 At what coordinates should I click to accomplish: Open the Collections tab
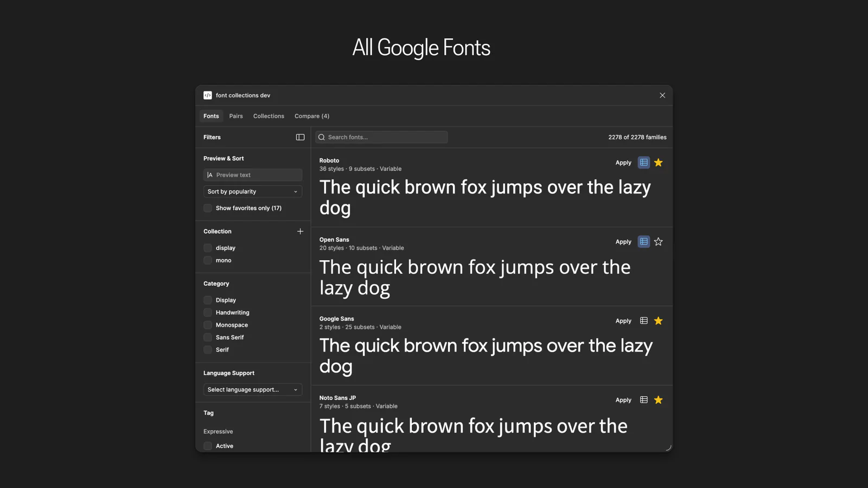(x=269, y=116)
